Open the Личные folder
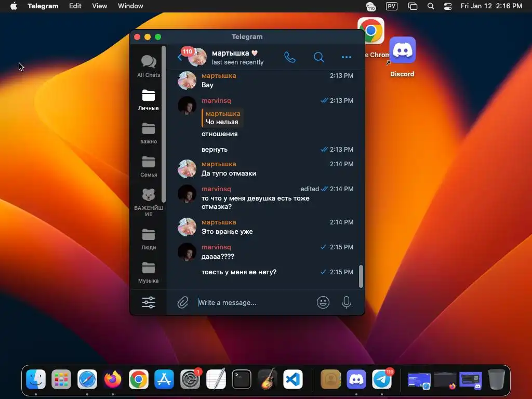The height and width of the screenshot is (399, 532). (149, 100)
